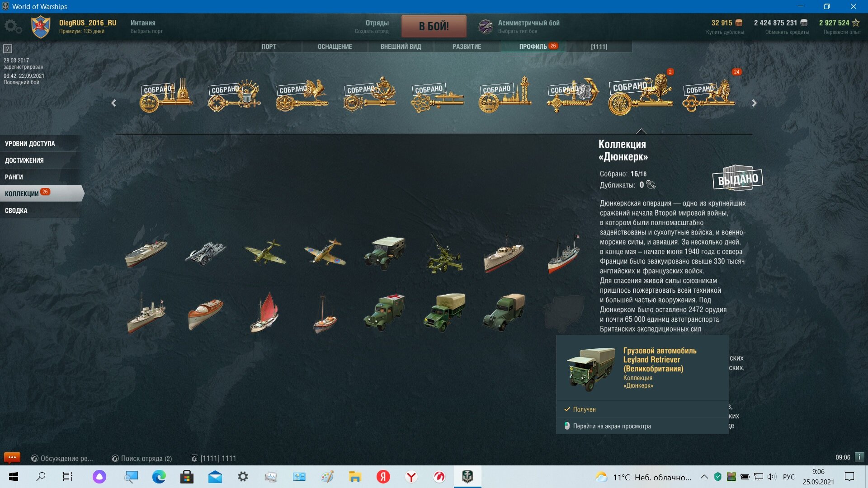Open the taskbar weather widget
The width and height of the screenshot is (868, 488).
tap(643, 477)
